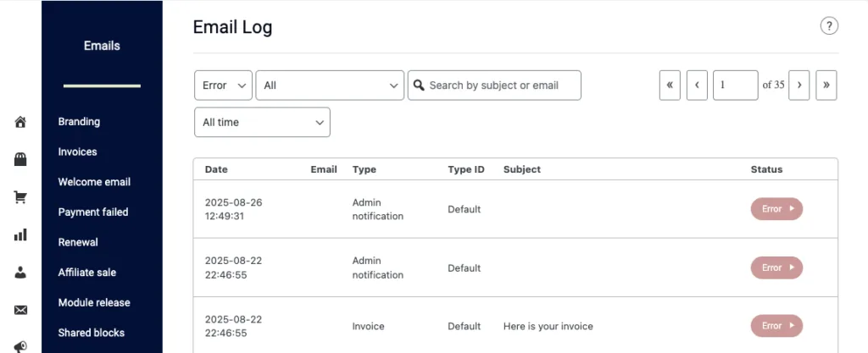Select Welcome email menu item

pyautogui.click(x=94, y=182)
